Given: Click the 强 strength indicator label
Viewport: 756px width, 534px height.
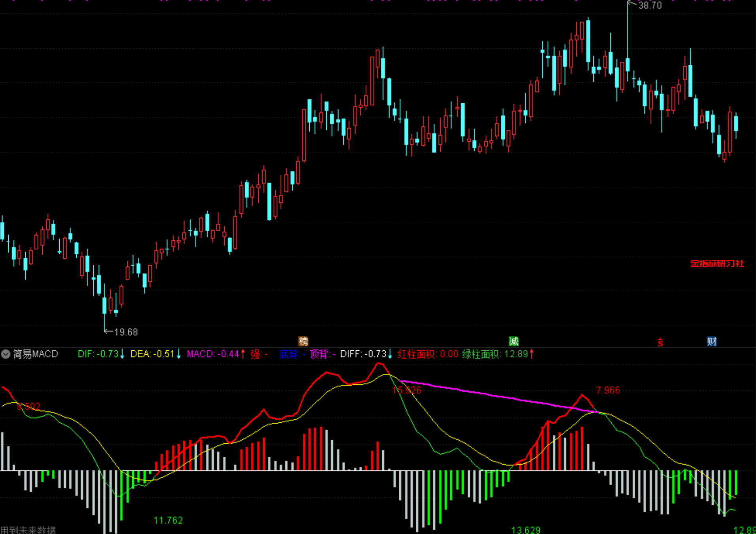Looking at the screenshot, I should pos(259,354).
